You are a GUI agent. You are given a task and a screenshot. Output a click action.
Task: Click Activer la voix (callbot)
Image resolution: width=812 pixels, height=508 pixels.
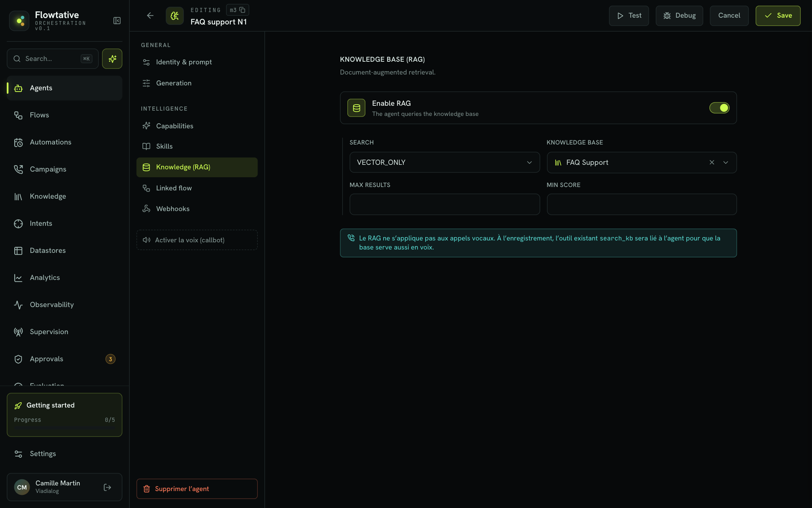click(197, 240)
